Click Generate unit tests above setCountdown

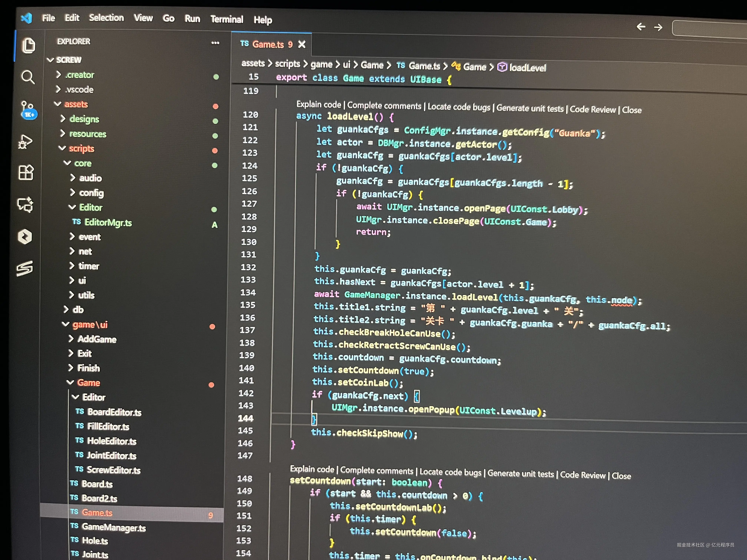tap(520, 474)
